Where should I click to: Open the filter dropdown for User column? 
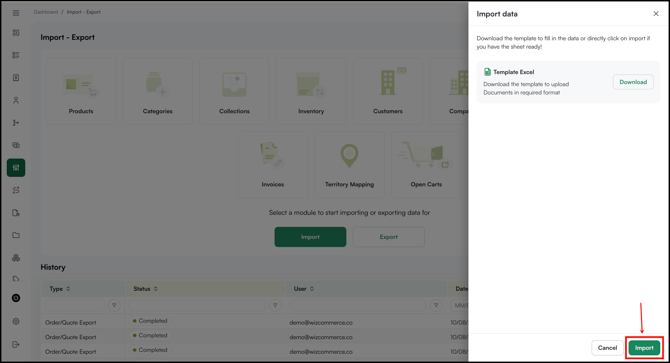(436, 305)
